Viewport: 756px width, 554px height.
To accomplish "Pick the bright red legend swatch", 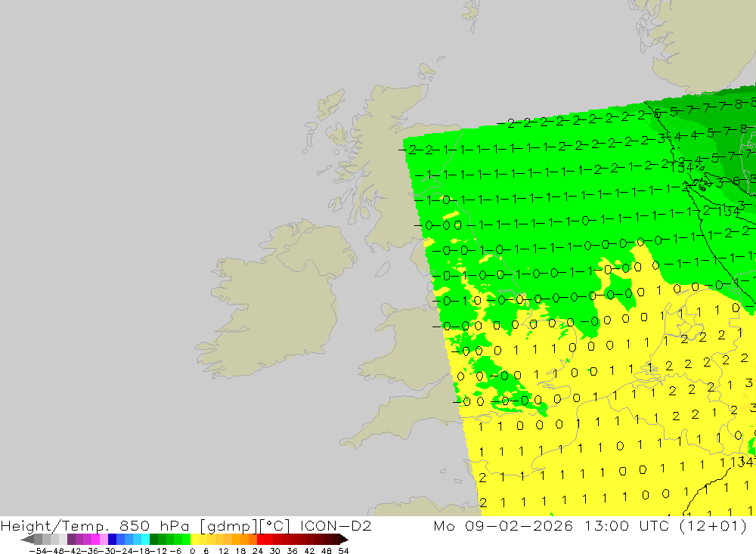I will click(x=261, y=540).
